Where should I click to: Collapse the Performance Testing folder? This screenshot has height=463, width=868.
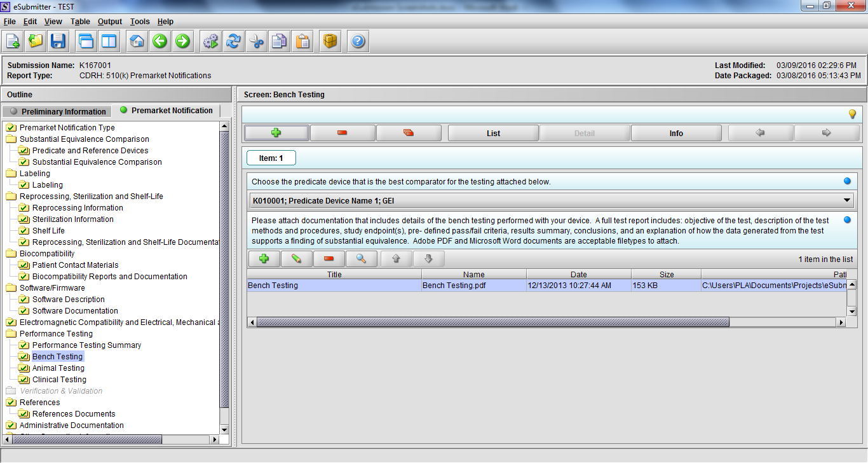click(x=11, y=334)
